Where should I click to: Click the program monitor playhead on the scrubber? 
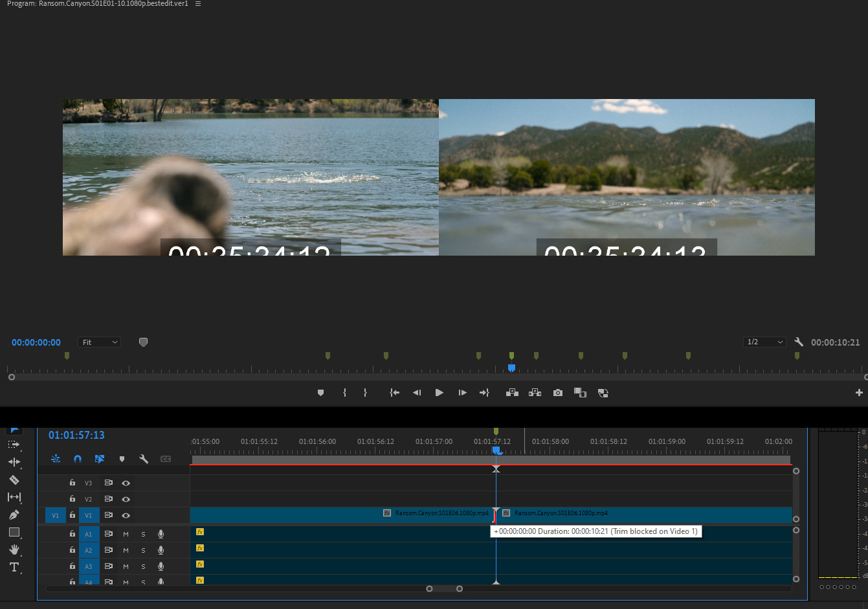click(x=511, y=368)
